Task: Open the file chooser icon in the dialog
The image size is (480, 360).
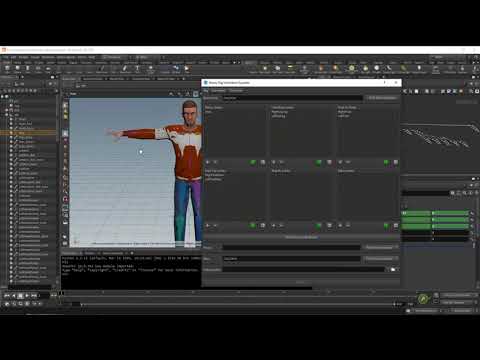Action: tap(393, 269)
